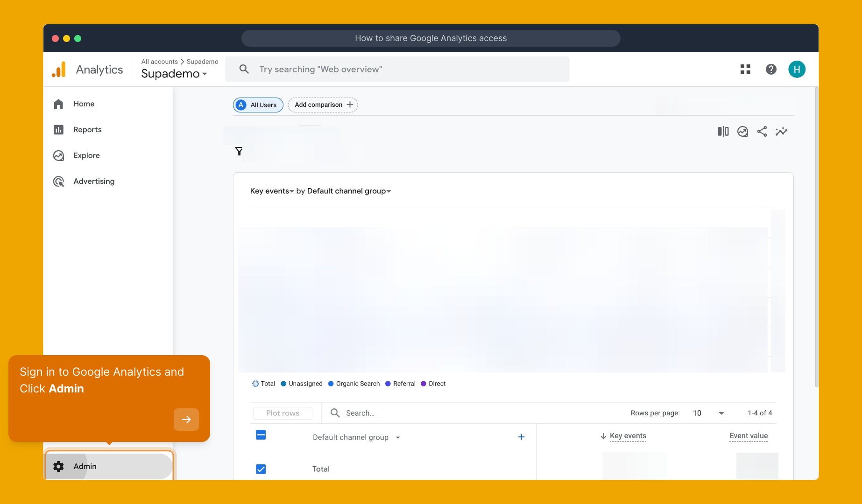Open Analytics Intelligence sparkle chart icon

click(x=782, y=132)
